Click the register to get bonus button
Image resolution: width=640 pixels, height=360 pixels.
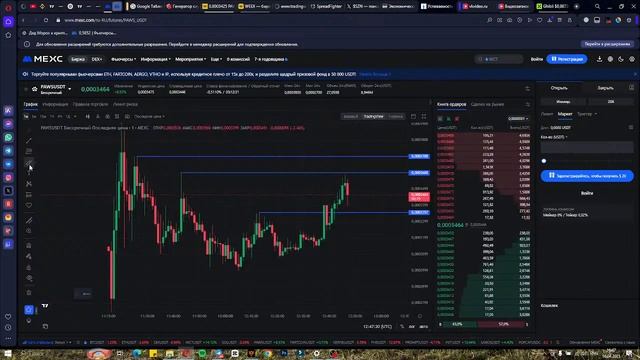tap(587, 176)
